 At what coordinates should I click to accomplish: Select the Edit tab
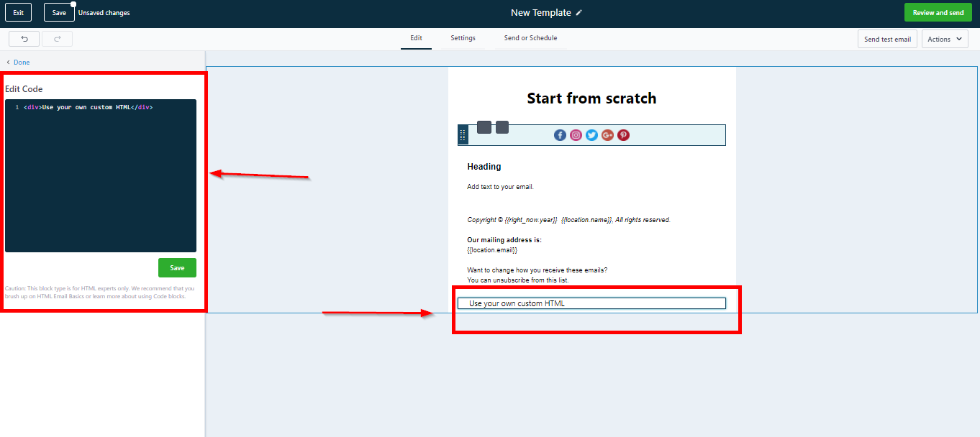pos(416,38)
